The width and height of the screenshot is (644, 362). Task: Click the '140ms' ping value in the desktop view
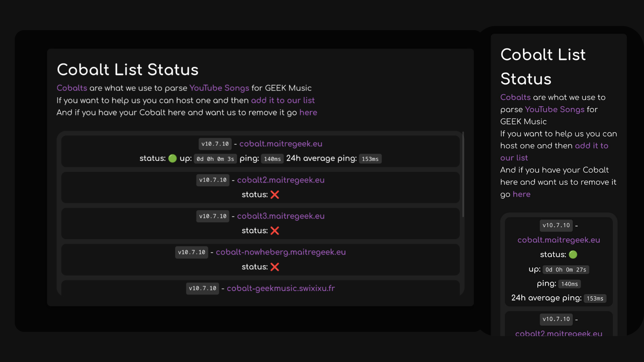point(272,159)
